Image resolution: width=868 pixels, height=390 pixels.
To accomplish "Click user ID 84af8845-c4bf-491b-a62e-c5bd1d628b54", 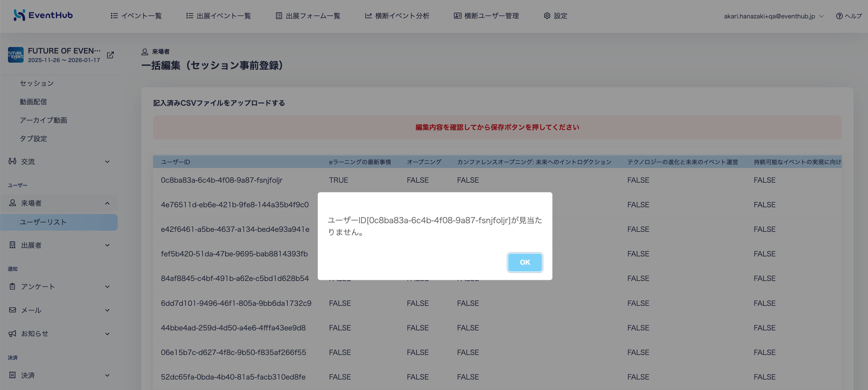I will [235, 278].
